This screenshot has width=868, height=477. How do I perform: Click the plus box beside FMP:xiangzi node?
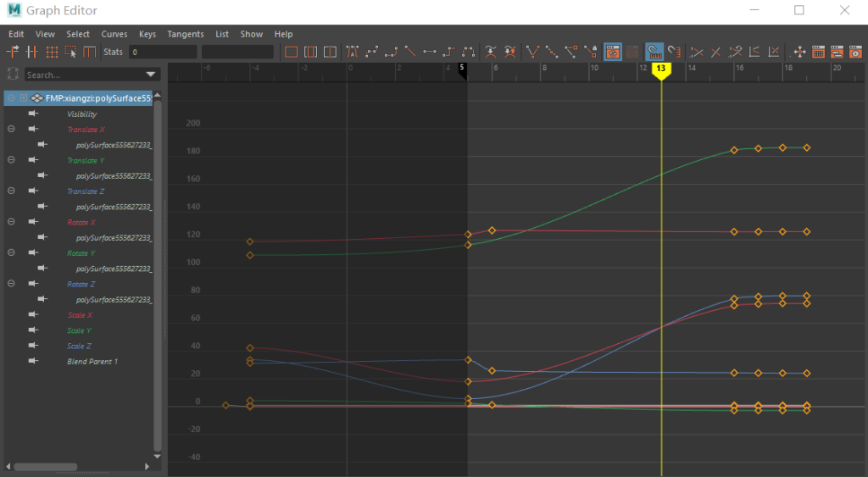coord(24,98)
